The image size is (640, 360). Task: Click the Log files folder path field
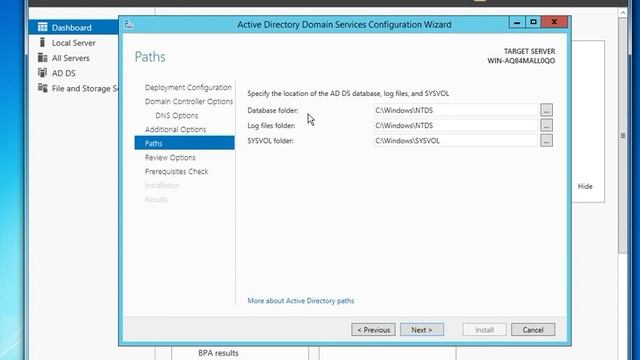[x=456, y=125]
